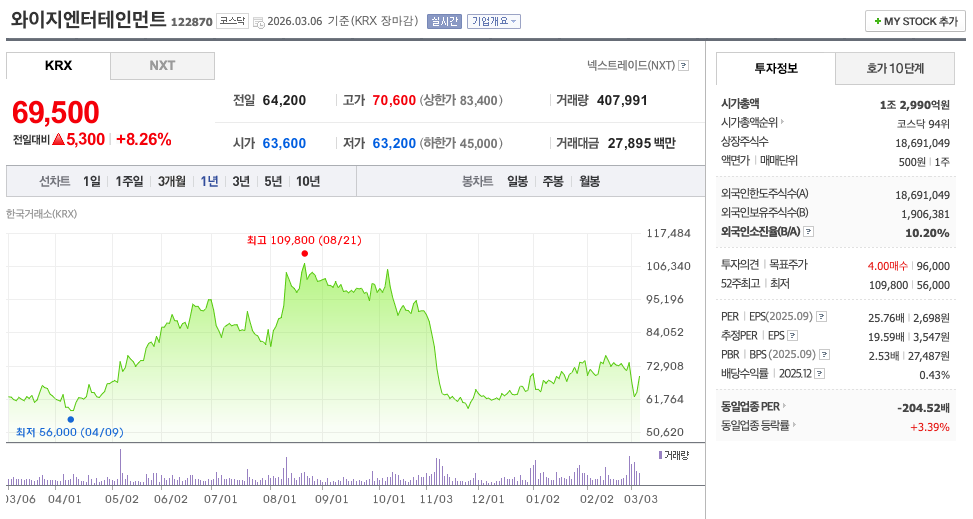973x519 pixels.
Task: Click the 시가총액 value 1조 2,990억원
Action: (915, 105)
